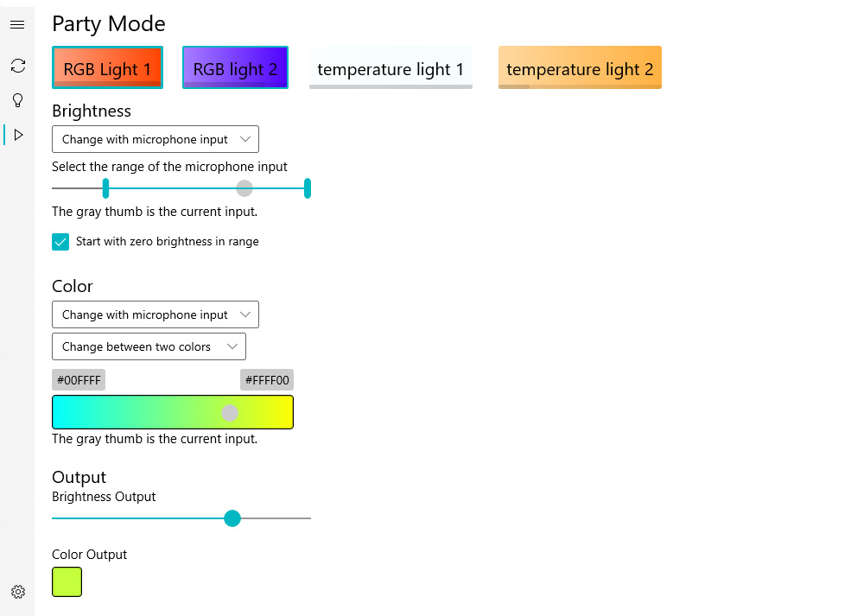Select the temperature light 1 tile
The image size is (857, 616).
pos(390,68)
